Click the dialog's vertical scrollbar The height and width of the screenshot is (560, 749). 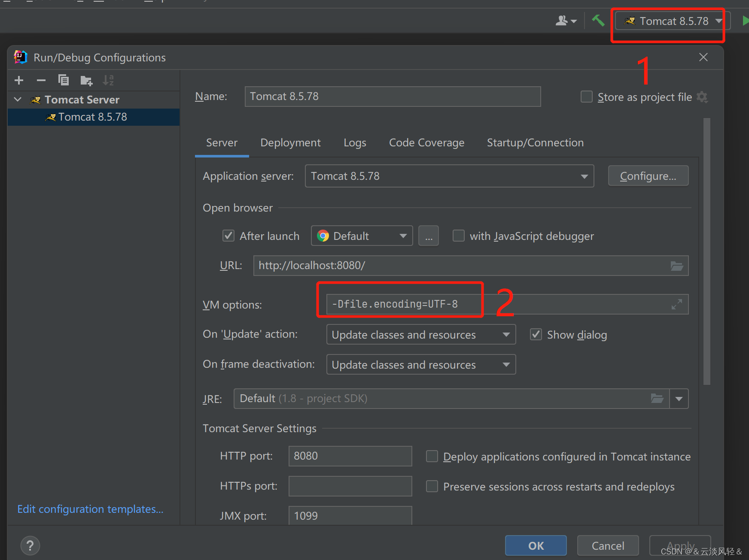pyautogui.click(x=707, y=251)
